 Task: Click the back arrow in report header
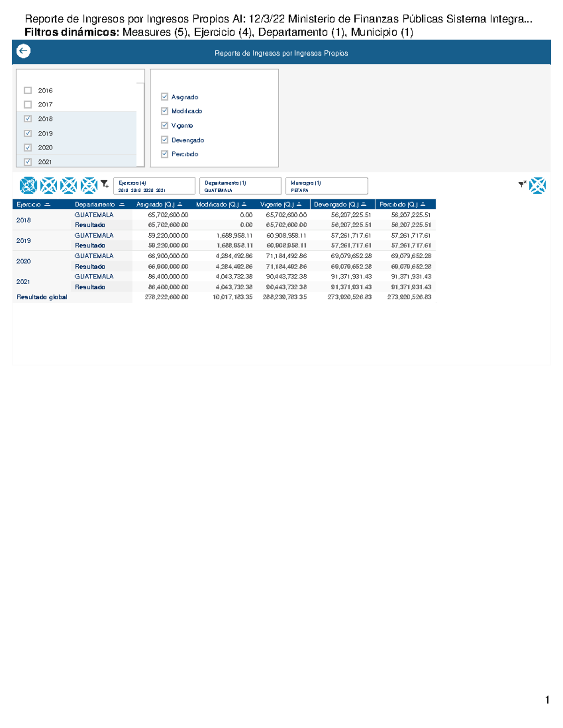pos(23,51)
